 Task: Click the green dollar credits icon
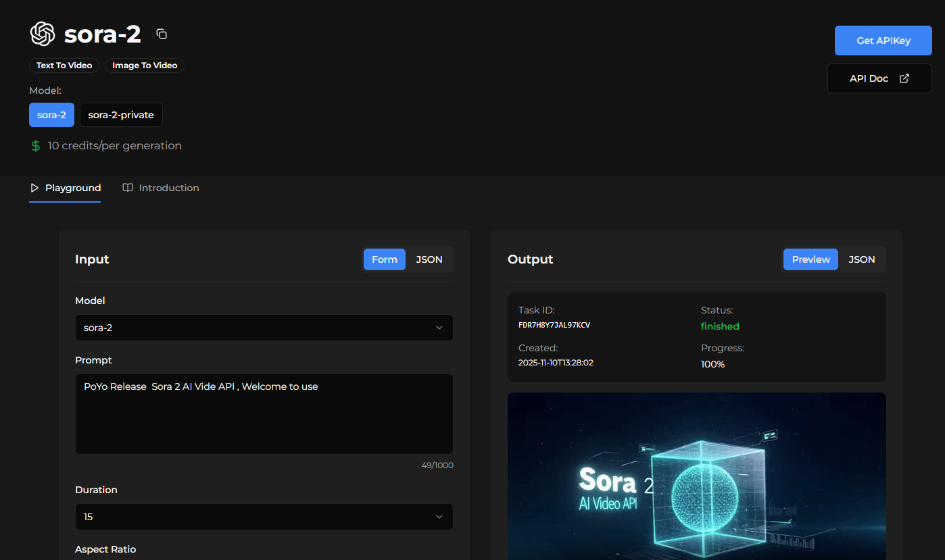coord(34,145)
